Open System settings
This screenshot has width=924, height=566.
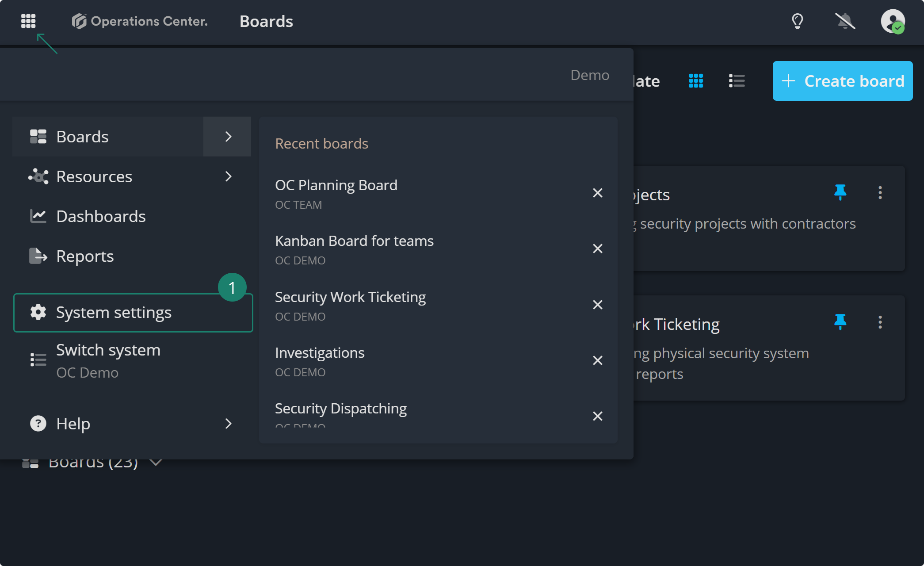pyautogui.click(x=114, y=312)
